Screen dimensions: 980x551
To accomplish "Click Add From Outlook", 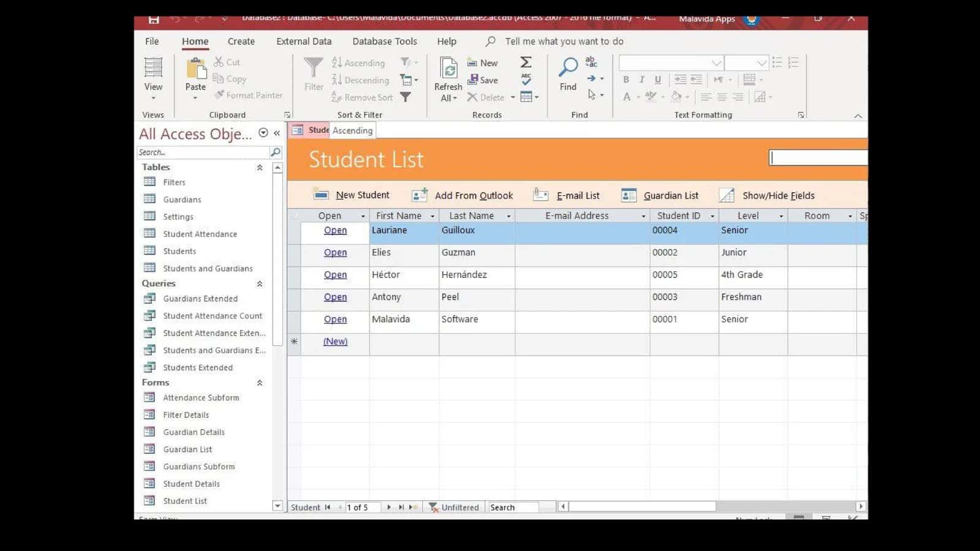I will pos(462,195).
